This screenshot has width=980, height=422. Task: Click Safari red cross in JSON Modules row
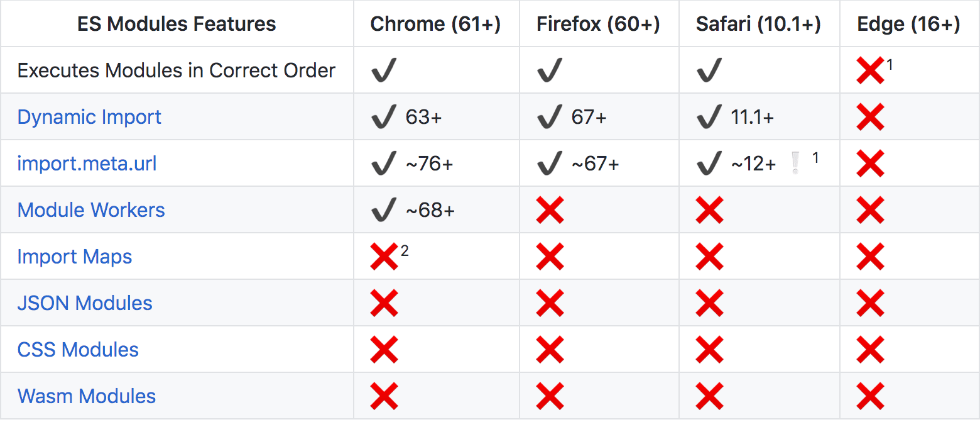coord(709,303)
